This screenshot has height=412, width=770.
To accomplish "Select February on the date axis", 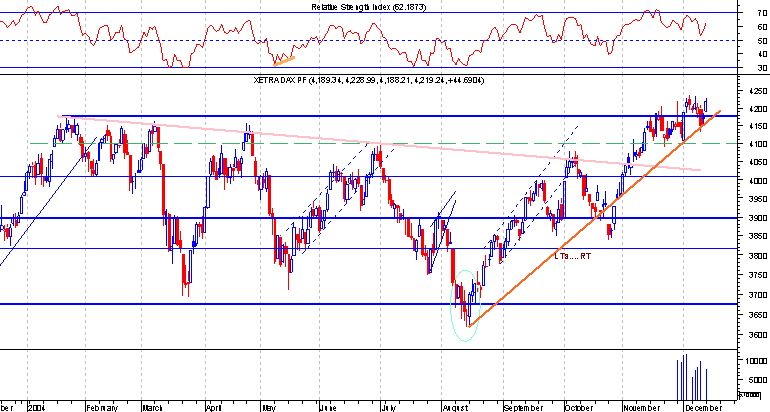I will pyautogui.click(x=102, y=408).
